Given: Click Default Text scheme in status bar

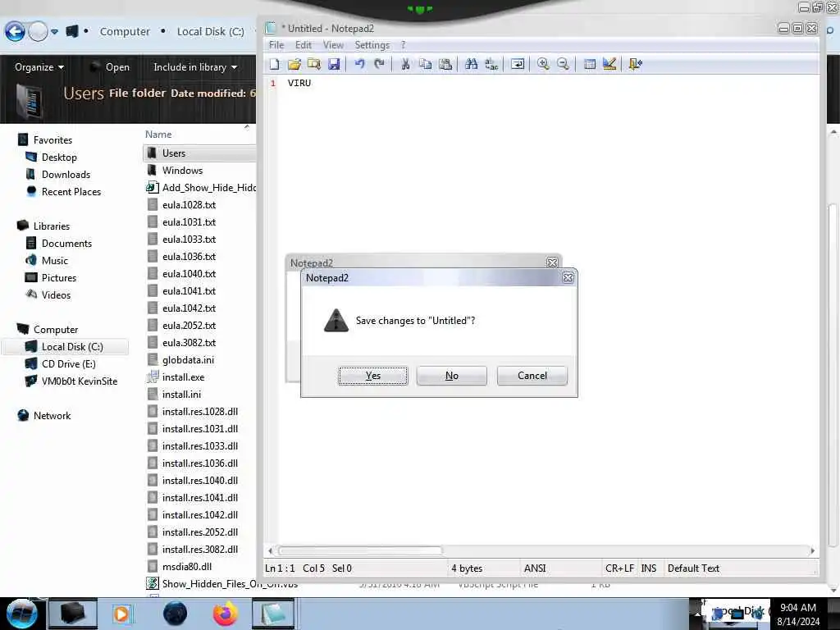Looking at the screenshot, I should click(693, 568).
